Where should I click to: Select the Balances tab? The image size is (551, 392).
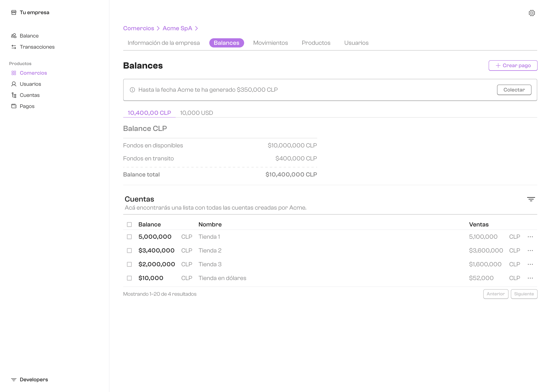click(x=227, y=43)
